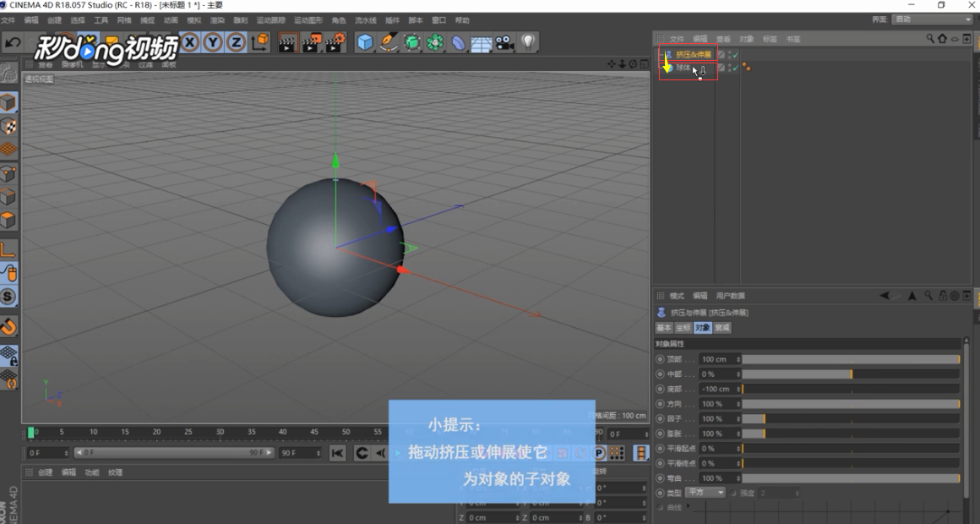Viewport: 980px width, 524px height.
Task: Click the S viewport solo icon
Action: tap(8, 297)
